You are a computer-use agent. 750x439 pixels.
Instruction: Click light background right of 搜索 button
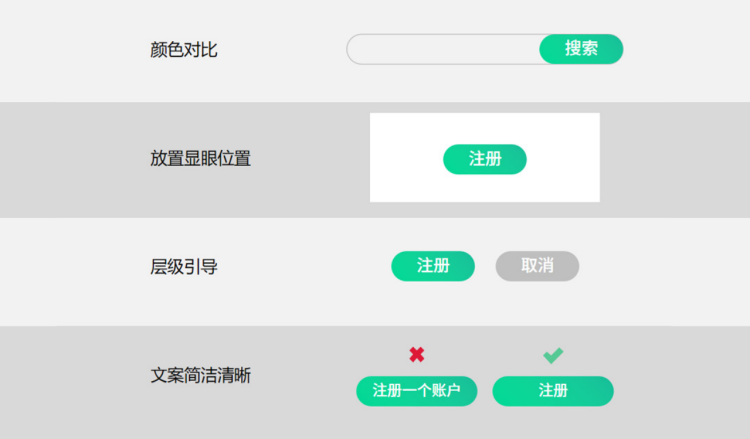point(684,49)
